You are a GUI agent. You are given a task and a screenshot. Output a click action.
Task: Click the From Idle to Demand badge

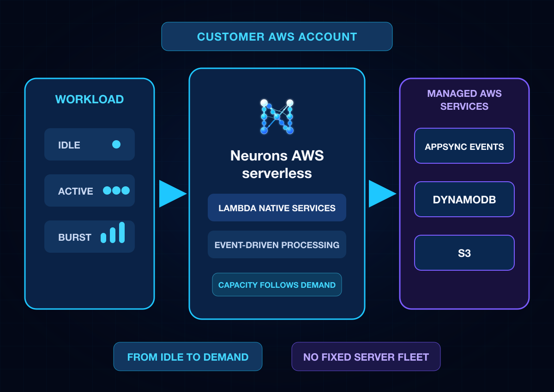(188, 356)
